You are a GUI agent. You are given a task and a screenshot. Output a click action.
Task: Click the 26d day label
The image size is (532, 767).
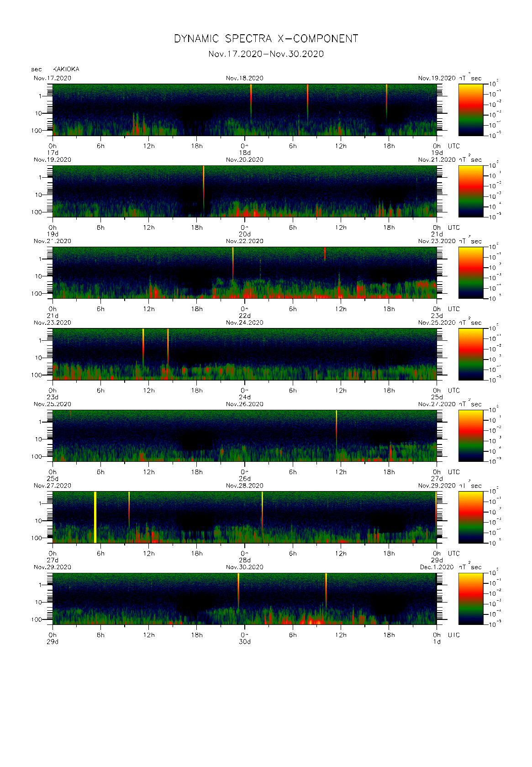[245, 479]
